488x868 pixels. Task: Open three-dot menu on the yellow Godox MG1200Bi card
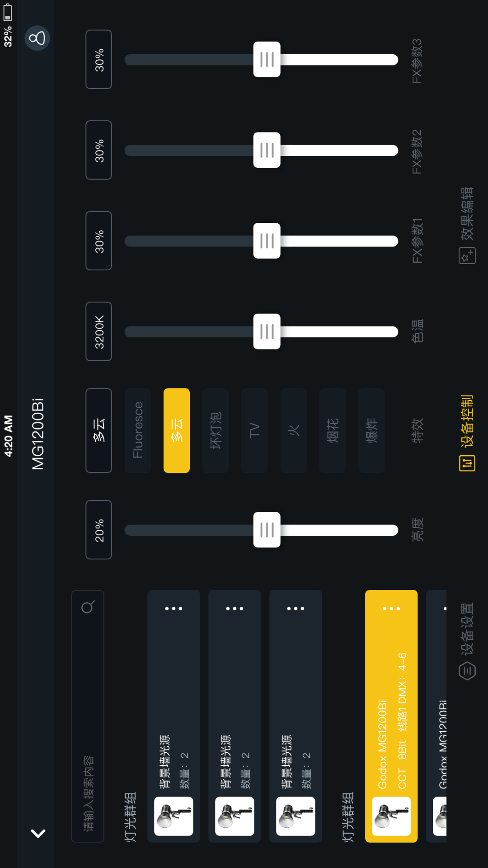tap(391, 609)
